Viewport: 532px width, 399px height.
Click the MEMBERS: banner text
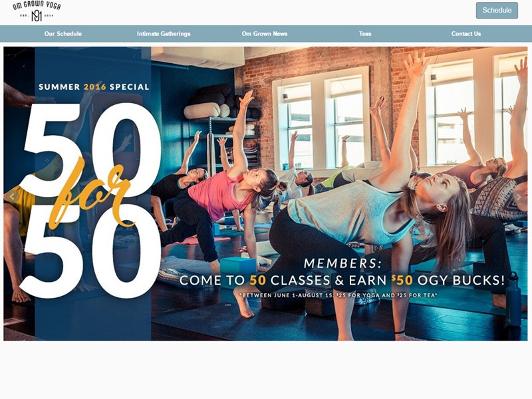pyautogui.click(x=342, y=263)
